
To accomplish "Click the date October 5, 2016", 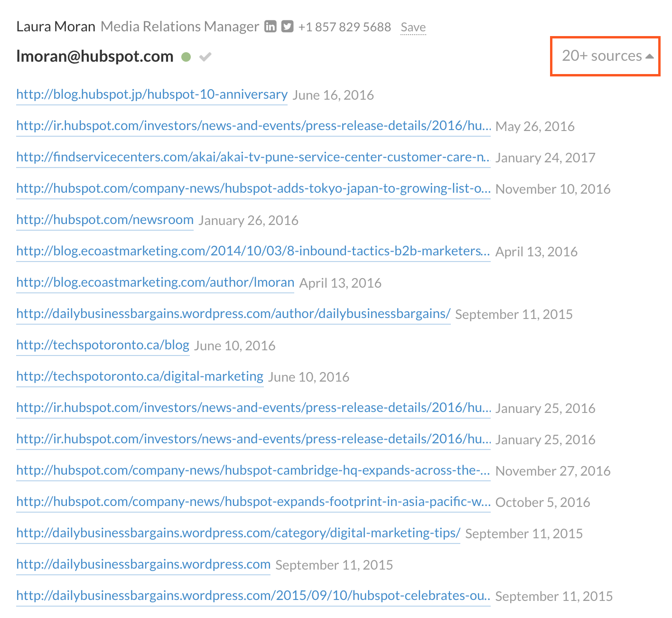I will click(x=543, y=503).
